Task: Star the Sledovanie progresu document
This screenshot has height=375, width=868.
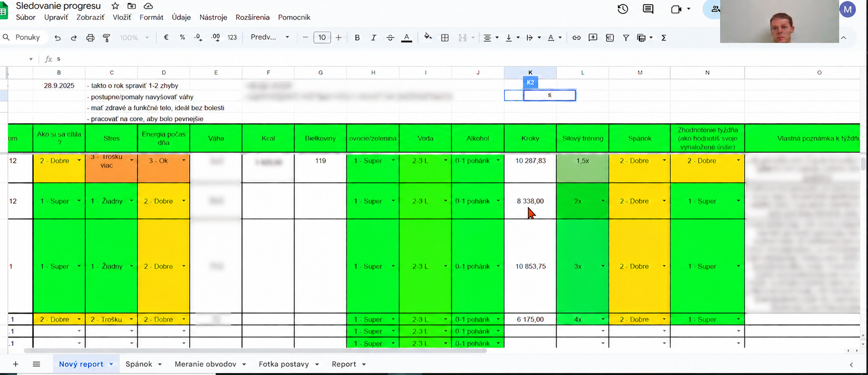Action: 115,6
